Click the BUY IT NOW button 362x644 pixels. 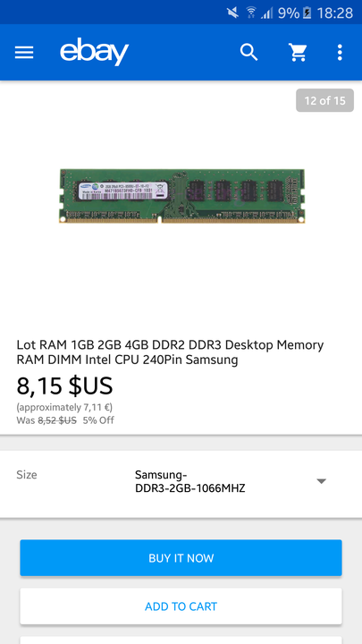181,558
